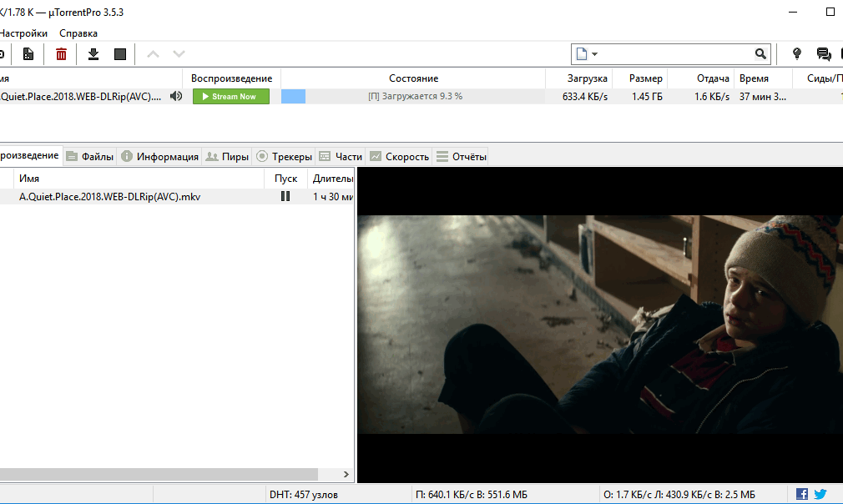
Task: Click the 1 ч 30 мин duration cell
Action: [333, 197]
